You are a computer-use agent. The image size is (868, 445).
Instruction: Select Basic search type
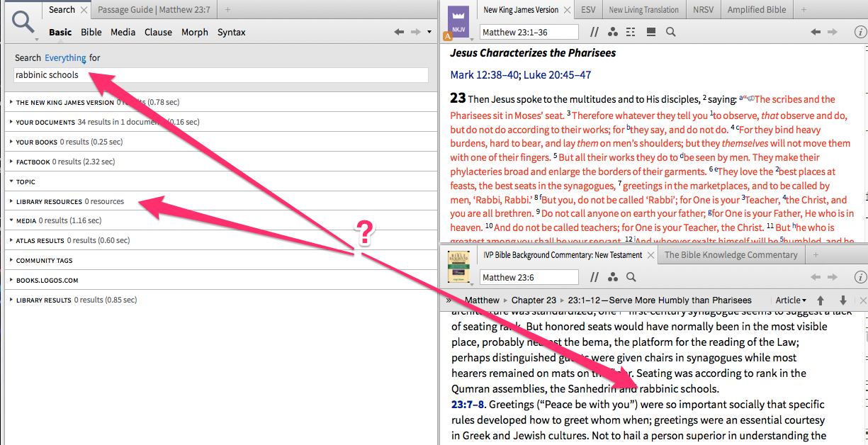coord(60,32)
